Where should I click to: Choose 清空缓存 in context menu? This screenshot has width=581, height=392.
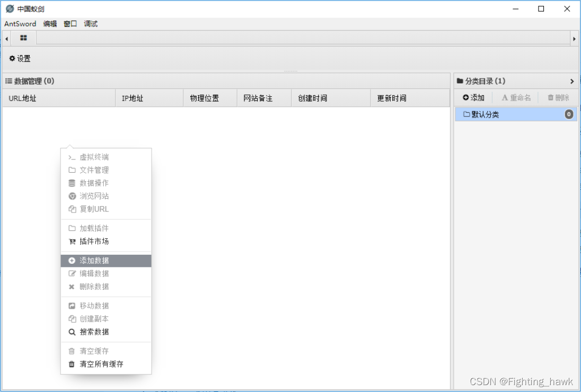point(106,351)
